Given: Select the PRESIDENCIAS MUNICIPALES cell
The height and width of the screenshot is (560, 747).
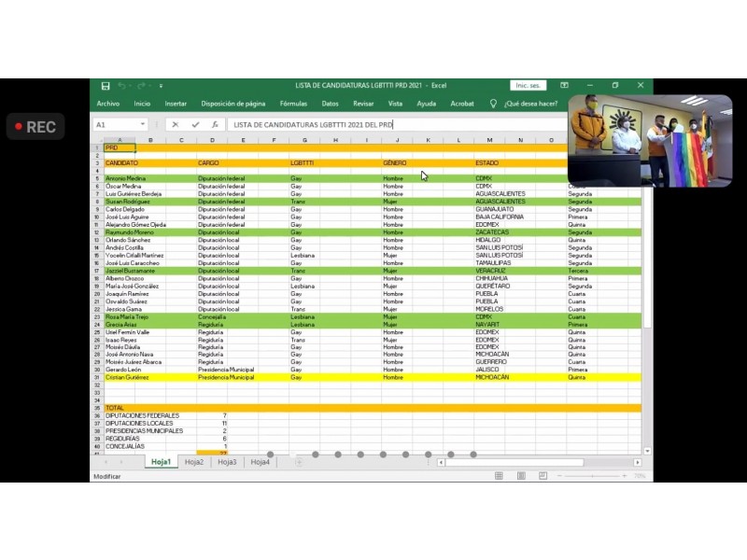Looking at the screenshot, I should click(x=144, y=431).
